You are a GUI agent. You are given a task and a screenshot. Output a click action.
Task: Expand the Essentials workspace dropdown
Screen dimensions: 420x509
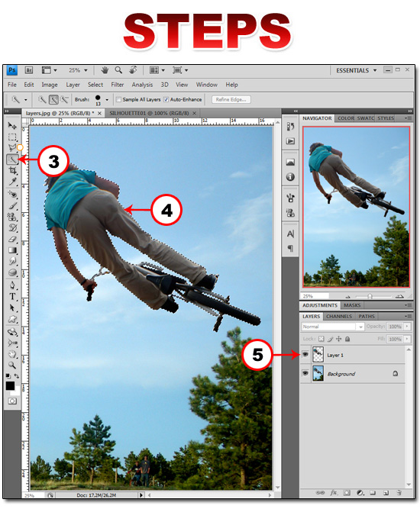[357, 70]
